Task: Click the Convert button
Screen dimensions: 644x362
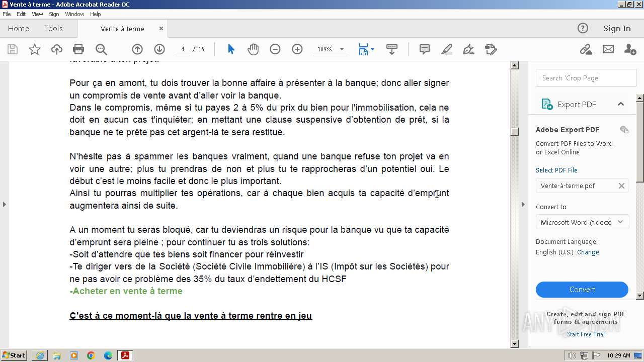Action: click(582, 290)
